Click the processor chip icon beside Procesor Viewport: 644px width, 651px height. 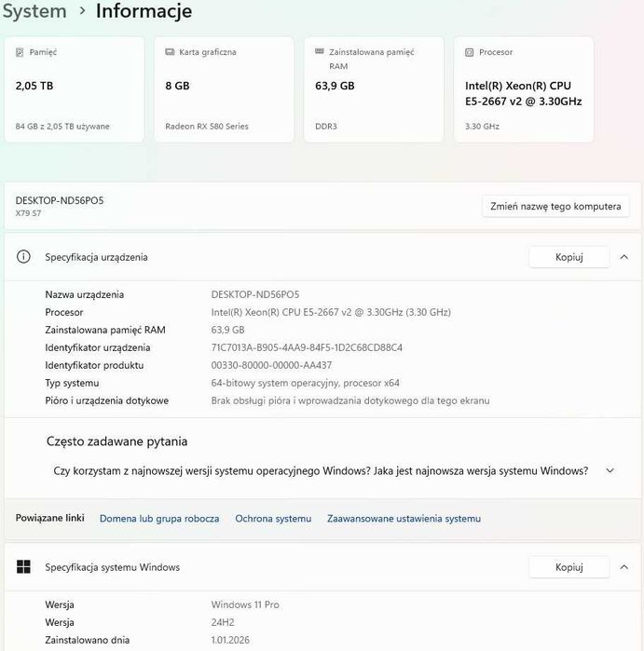469,52
